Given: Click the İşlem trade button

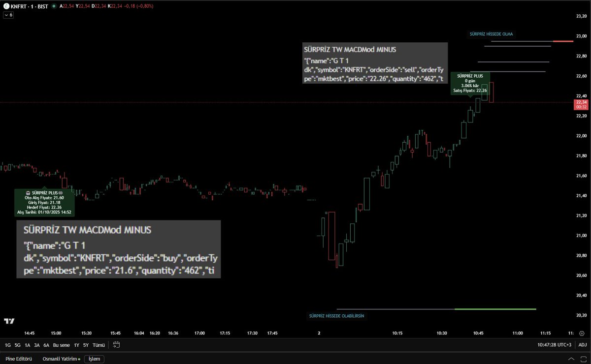Looking at the screenshot, I should [x=94, y=359].
